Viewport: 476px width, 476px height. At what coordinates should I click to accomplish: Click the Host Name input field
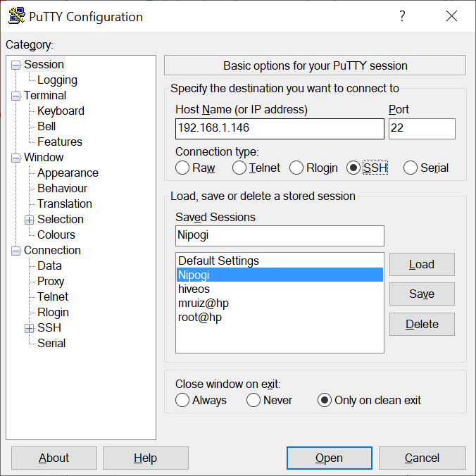(x=279, y=129)
